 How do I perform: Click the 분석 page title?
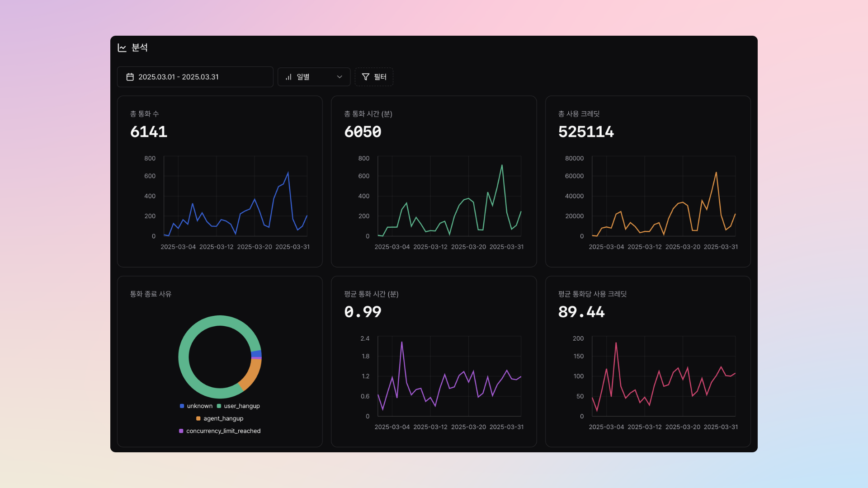pyautogui.click(x=139, y=48)
